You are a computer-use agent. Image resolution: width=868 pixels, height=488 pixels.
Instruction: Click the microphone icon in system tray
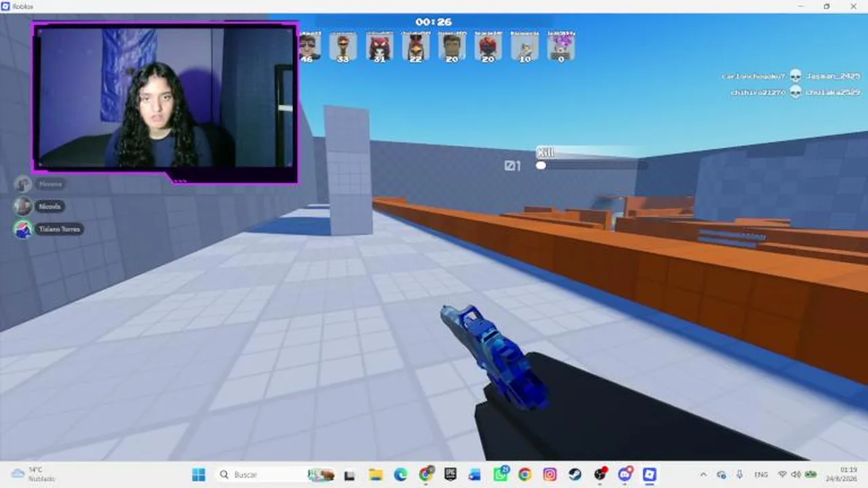tap(739, 474)
